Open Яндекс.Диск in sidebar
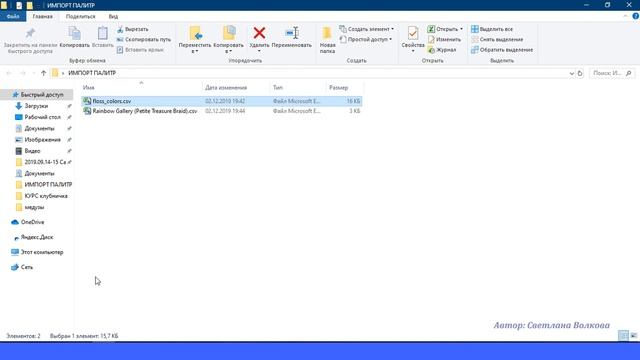The height and width of the screenshot is (360, 640). click(37, 237)
